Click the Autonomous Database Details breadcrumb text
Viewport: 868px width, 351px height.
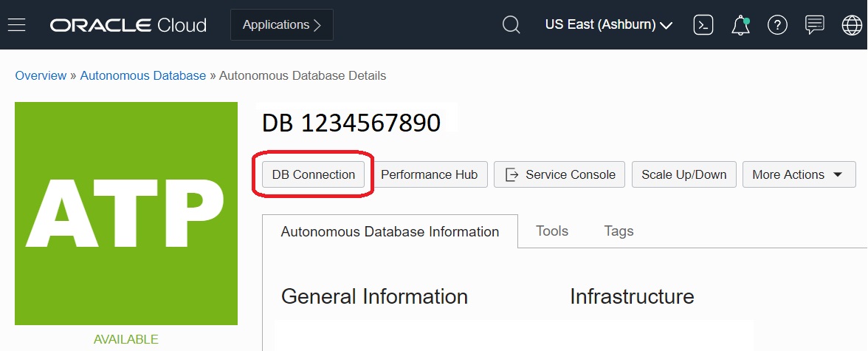click(303, 75)
